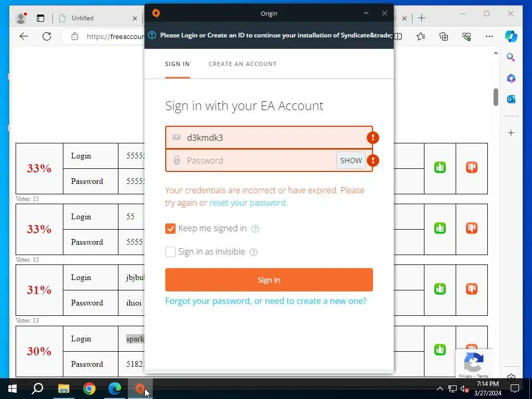Switch to CREATE AN ACCOUNT tab
532x399 pixels.
[243, 64]
